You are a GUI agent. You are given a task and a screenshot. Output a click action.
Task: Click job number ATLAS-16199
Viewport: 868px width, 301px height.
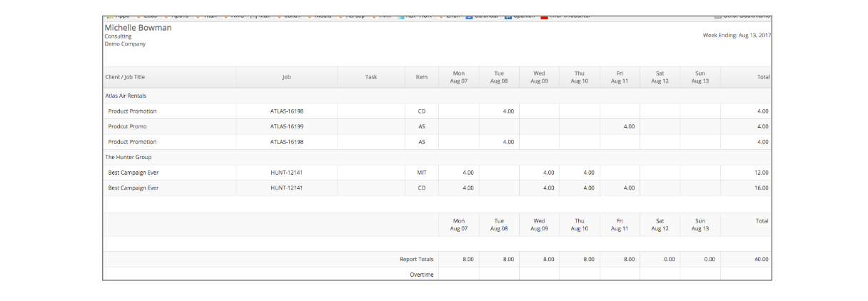tap(286, 127)
